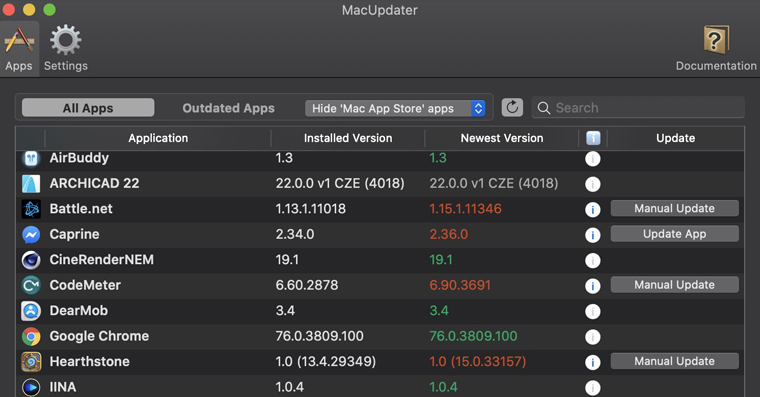760x397 pixels.
Task: Click Manual Update for CodeMeter
Action: point(675,285)
